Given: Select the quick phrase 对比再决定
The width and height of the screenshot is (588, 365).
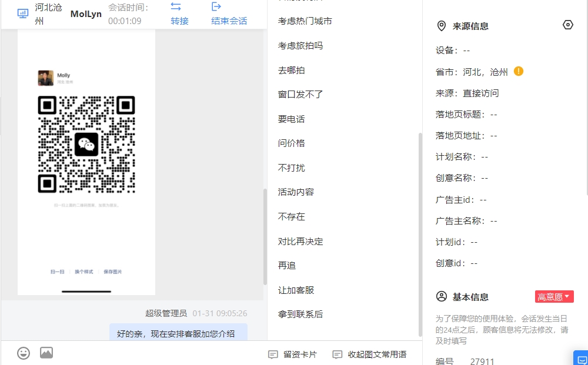Looking at the screenshot, I should 300,242.
